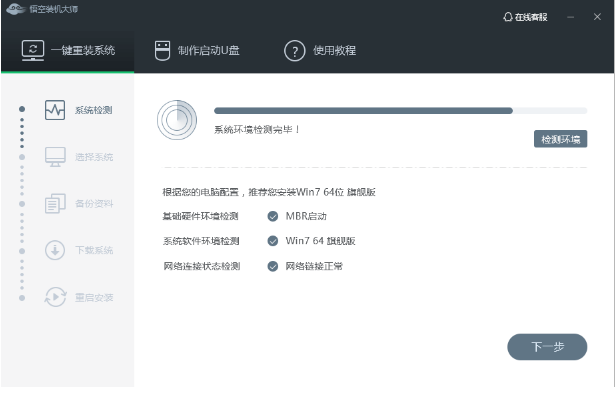
Task: Click the 系统环境检测完毕 status text
Action: click(x=257, y=129)
